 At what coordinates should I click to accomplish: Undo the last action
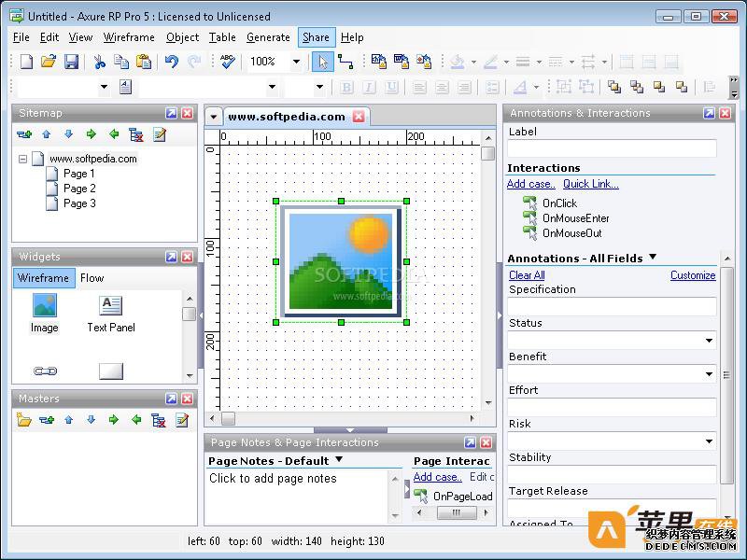click(x=172, y=62)
